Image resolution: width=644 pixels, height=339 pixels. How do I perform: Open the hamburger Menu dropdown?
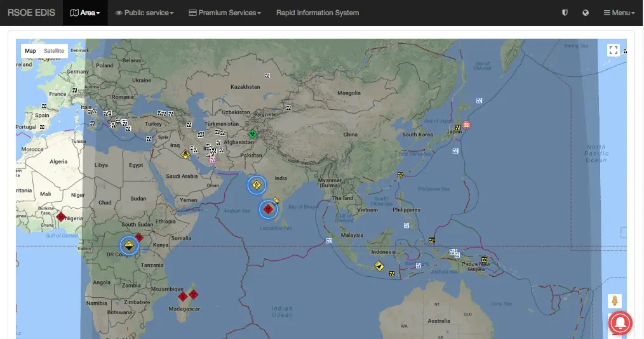[x=619, y=13]
